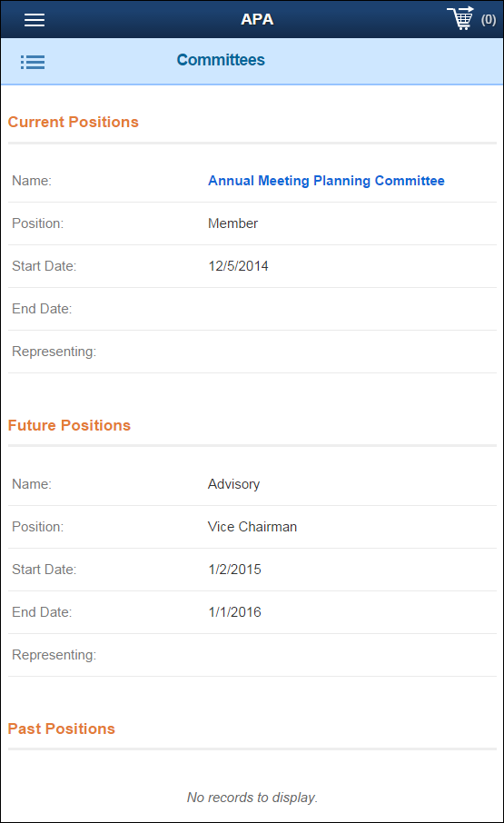The width and height of the screenshot is (504, 823).
Task: Click the Past Positions section header
Action: click(62, 729)
